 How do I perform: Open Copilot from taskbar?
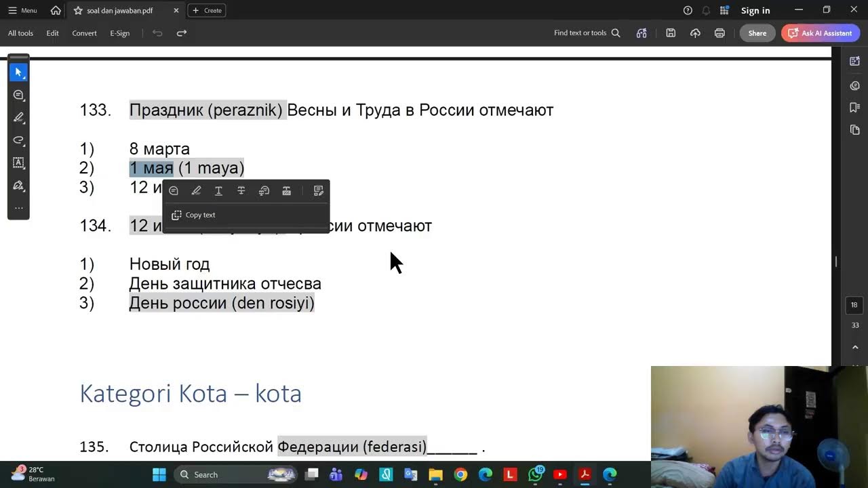click(x=361, y=474)
